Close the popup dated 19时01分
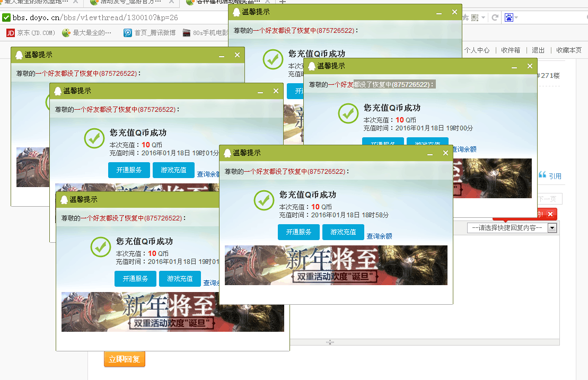The image size is (588, 380). point(276,91)
